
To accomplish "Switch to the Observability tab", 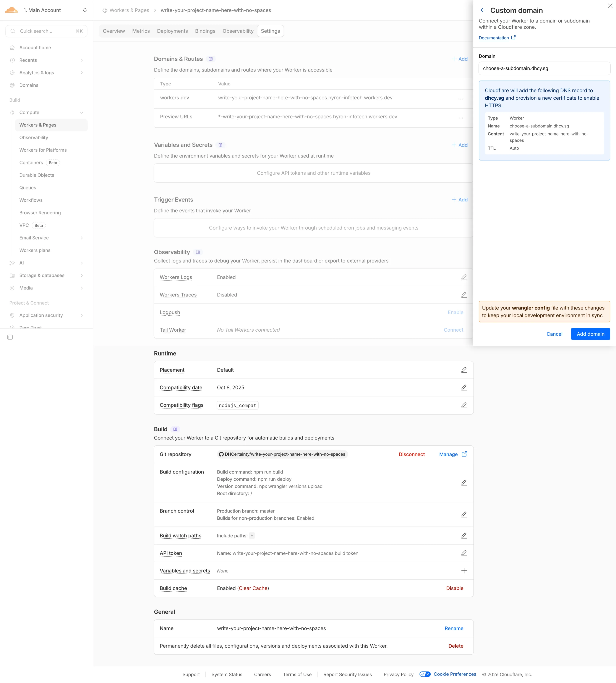I will (238, 31).
